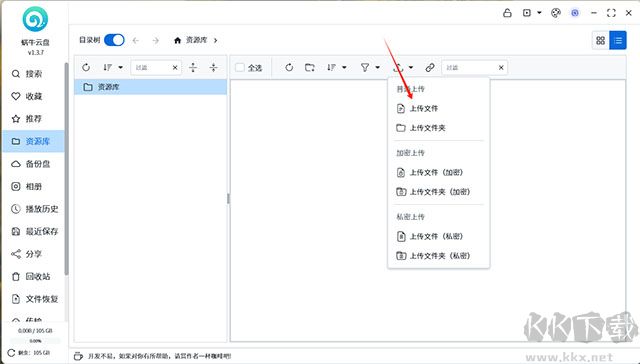This screenshot has width=640, height=364.
Task: Choose 上传文件 from upload menu
Action: 438,109
